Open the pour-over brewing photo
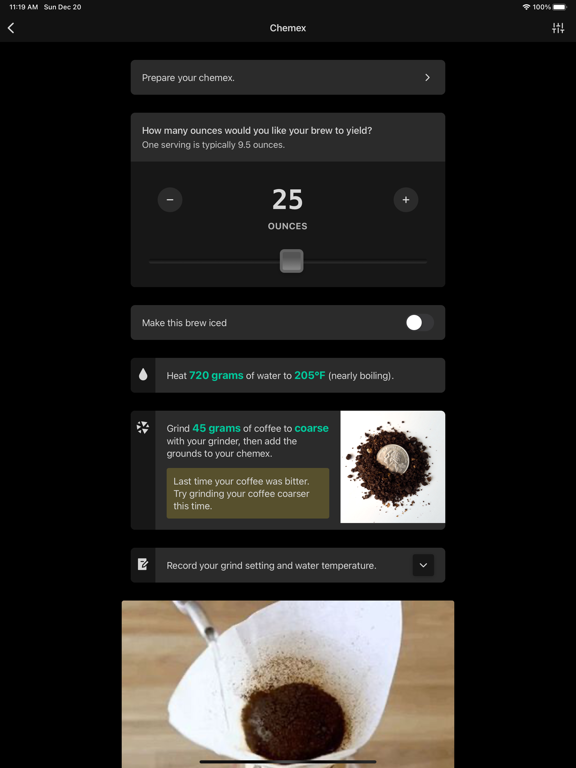 tap(288, 684)
